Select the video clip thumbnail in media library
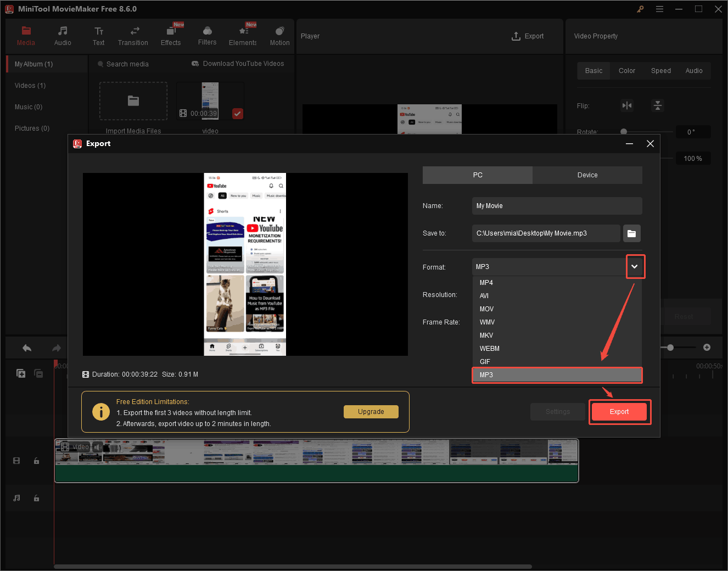Viewport: 728px width, 571px height. pyautogui.click(x=210, y=101)
